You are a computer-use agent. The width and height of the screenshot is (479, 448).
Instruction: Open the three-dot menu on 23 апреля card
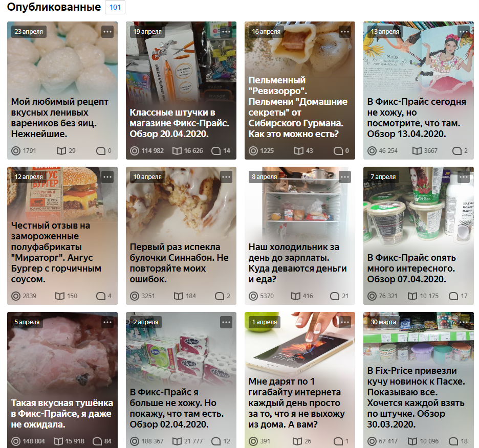pyautogui.click(x=107, y=32)
